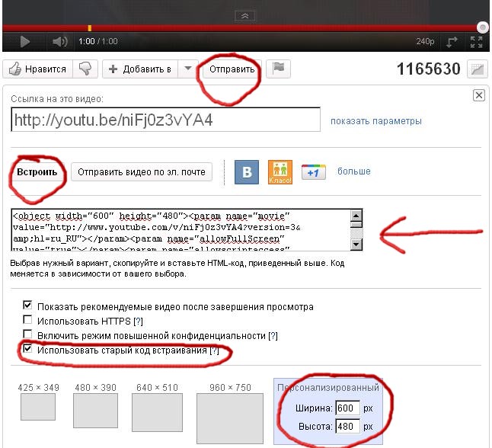Share to VKontakte with the B icon

247,172
